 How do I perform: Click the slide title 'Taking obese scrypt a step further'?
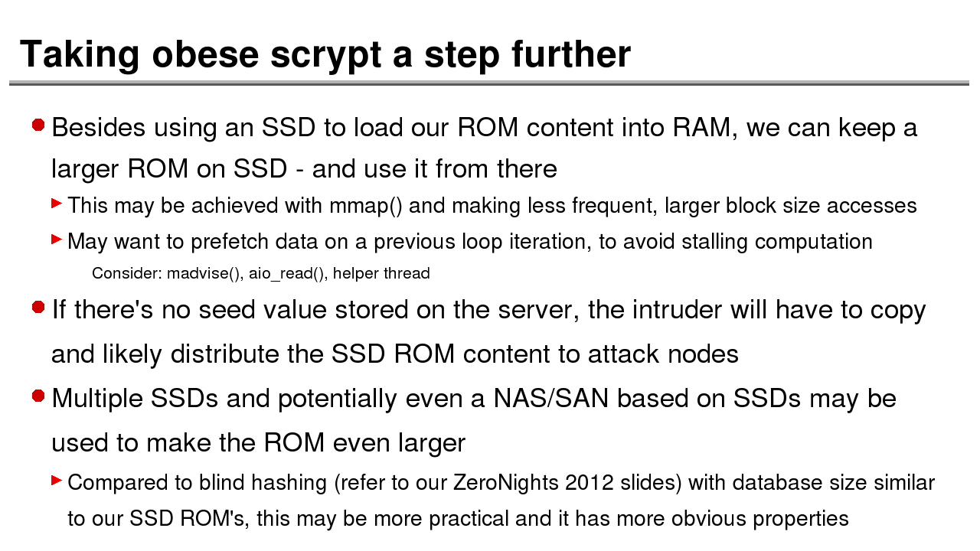coord(325,54)
